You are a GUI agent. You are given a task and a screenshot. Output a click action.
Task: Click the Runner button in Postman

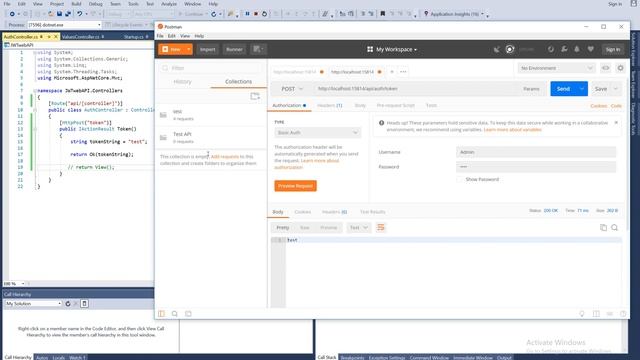click(x=234, y=49)
